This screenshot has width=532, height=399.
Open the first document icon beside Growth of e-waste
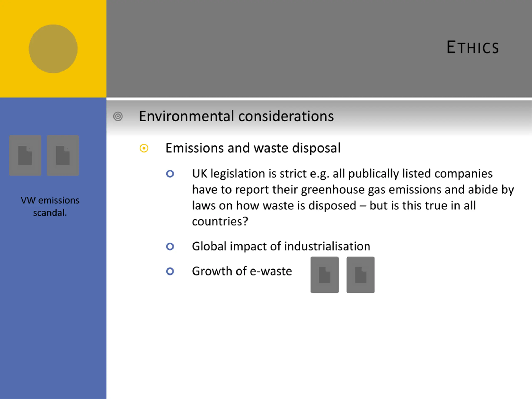click(x=324, y=275)
